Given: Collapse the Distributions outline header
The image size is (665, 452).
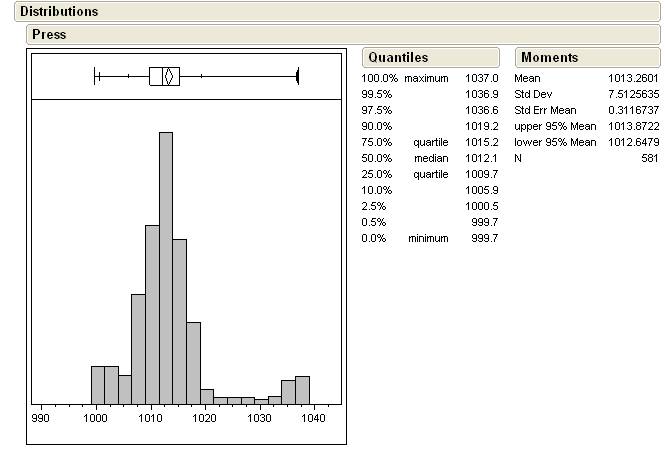Looking at the screenshot, I should click(59, 12).
